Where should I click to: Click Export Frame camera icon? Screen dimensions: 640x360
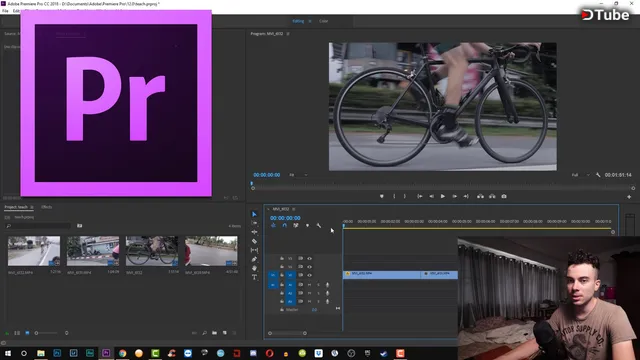504,196
